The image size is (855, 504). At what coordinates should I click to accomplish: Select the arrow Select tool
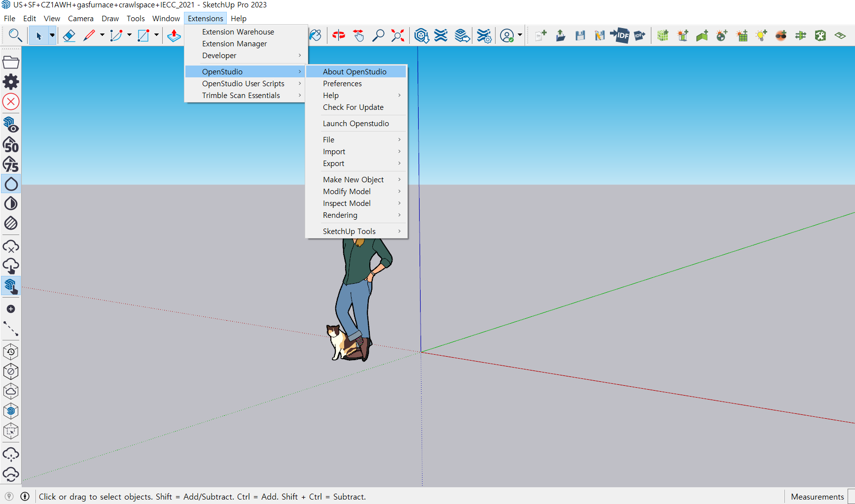(x=39, y=35)
